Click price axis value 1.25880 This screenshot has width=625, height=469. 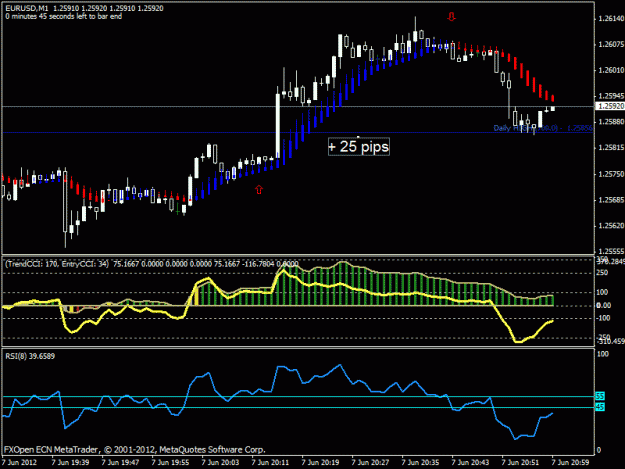[x=611, y=122]
